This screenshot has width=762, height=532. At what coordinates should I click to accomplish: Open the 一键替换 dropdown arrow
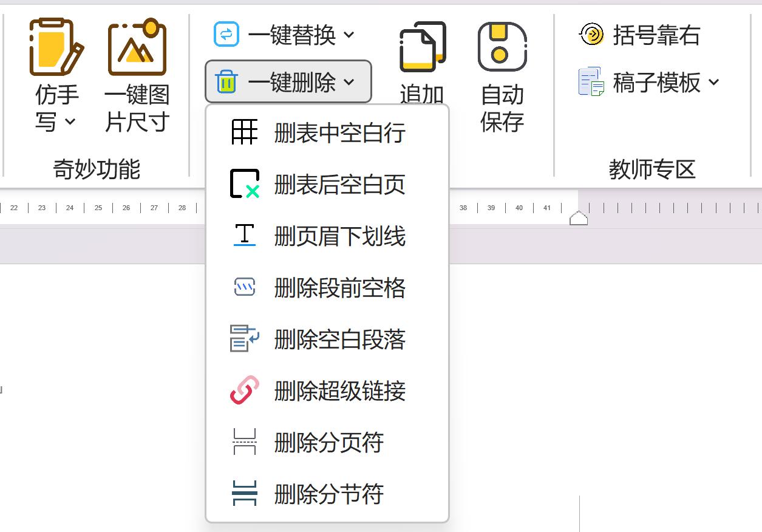pos(348,35)
